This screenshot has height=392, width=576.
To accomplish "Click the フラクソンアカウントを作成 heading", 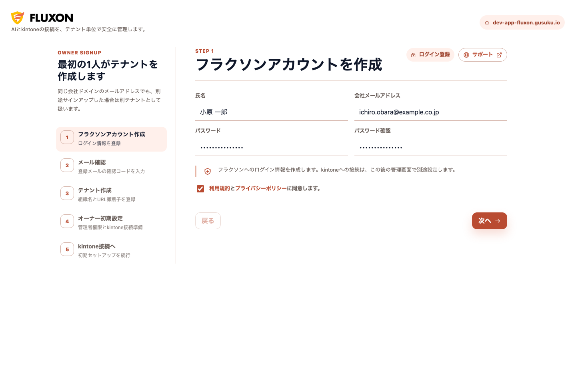I will [x=289, y=65].
